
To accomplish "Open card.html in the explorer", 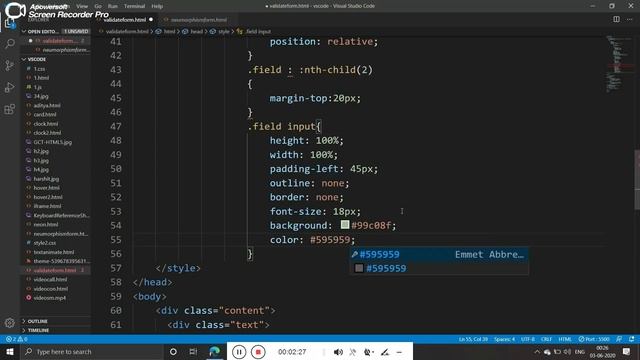I will click(x=45, y=114).
